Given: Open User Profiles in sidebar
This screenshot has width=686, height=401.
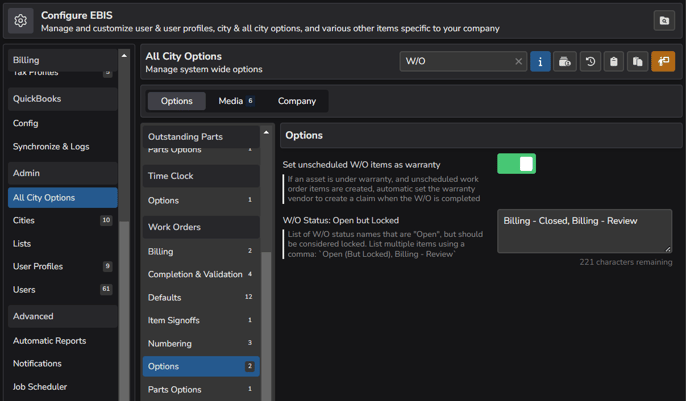Looking at the screenshot, I should pyautogui.click(x=63, y=266).
